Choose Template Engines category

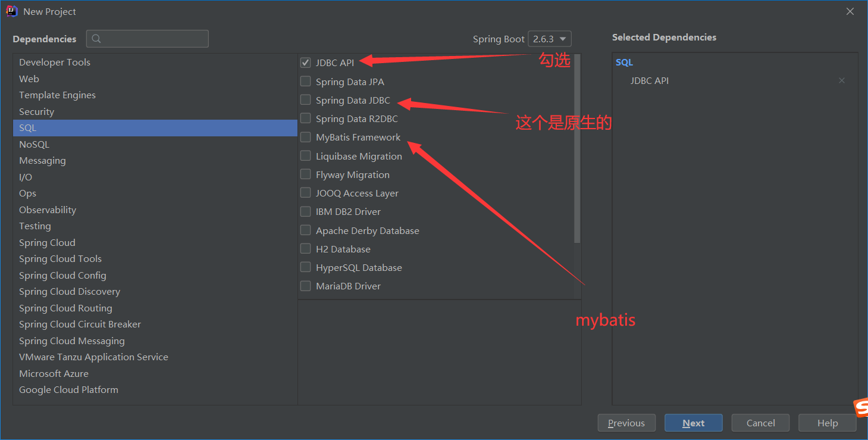(155, 95)
